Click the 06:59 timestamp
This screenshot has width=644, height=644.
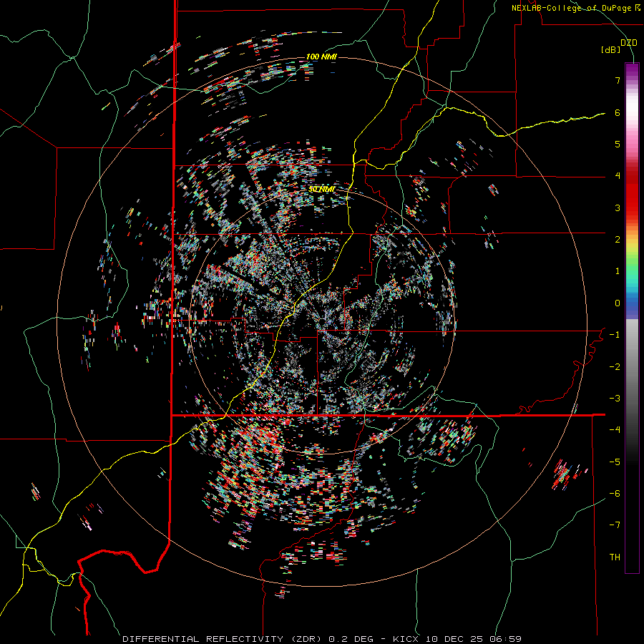[x=506, y=639]
